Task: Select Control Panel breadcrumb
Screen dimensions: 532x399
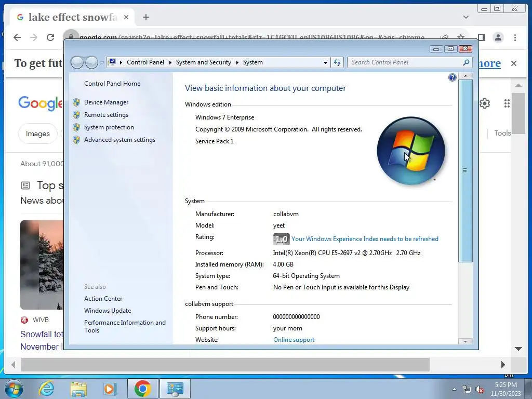Action: [x=145, y=62]
